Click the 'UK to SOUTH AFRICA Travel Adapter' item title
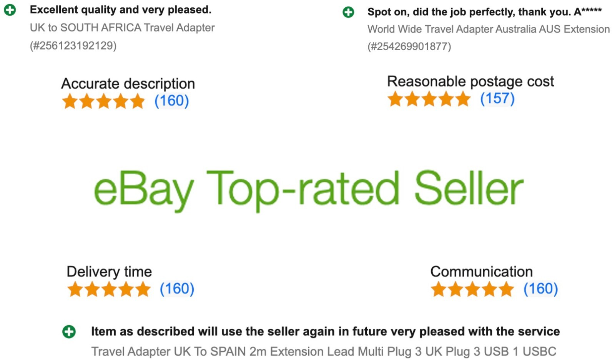Image resolution: width=615 pixels, height=364 pixels. 122,28
